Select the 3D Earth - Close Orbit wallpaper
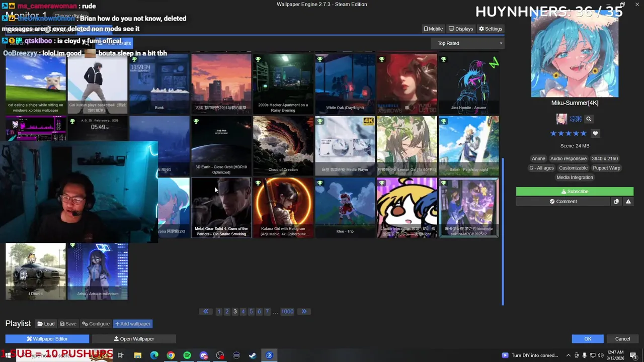Viewport: 644px width, 362px height. point(221,146)
